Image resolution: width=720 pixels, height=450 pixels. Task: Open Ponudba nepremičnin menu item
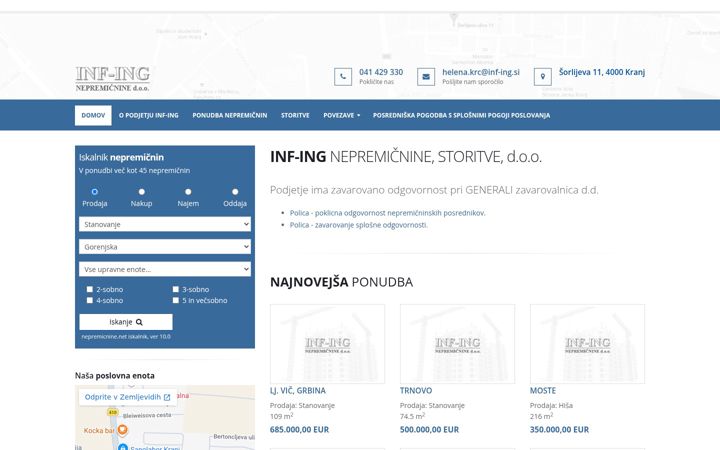pyautogui.click(x=230, y=115)
